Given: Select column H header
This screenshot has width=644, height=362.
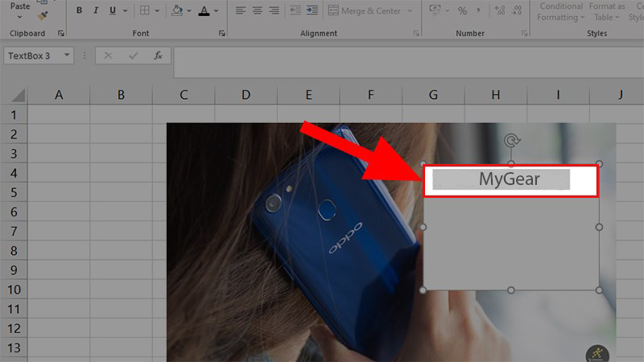Looking at the screenshot, I should [496, 95].
